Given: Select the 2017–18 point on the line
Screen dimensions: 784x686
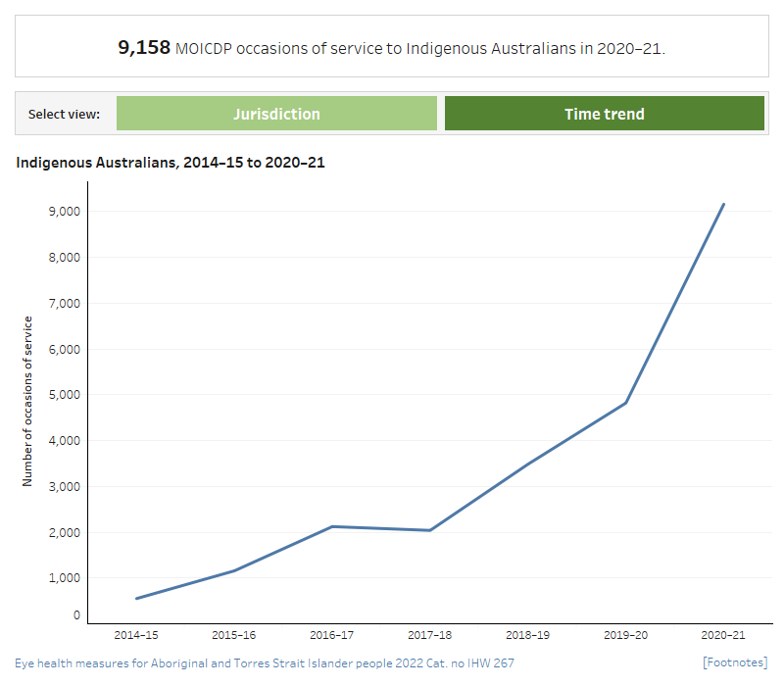Looking at the screenshot, I should [x=429, y=530].
